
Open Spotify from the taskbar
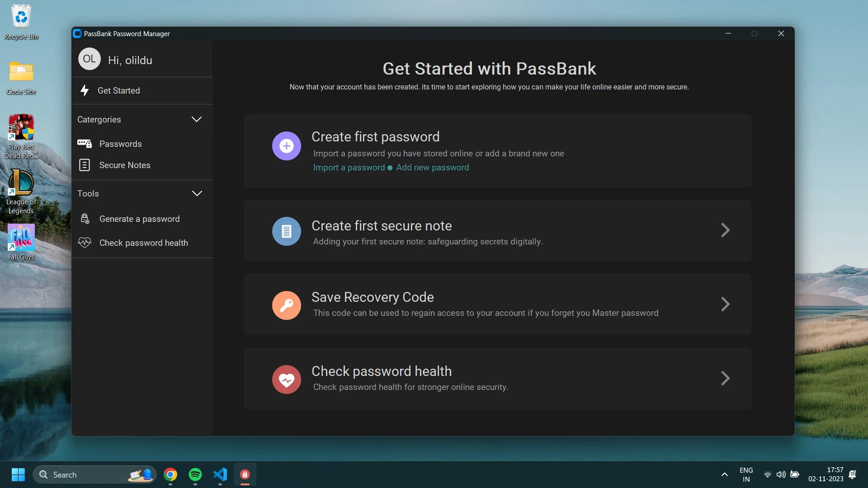click(x=195, y=474)
